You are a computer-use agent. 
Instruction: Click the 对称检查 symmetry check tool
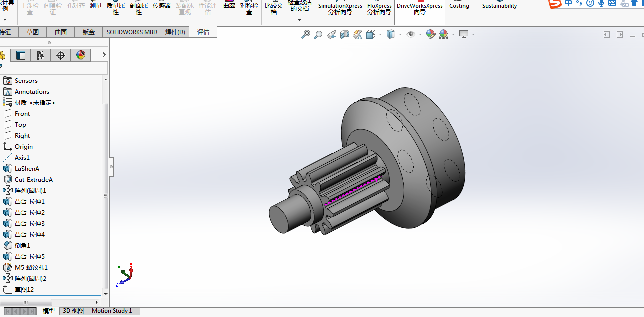coord(249,8)
